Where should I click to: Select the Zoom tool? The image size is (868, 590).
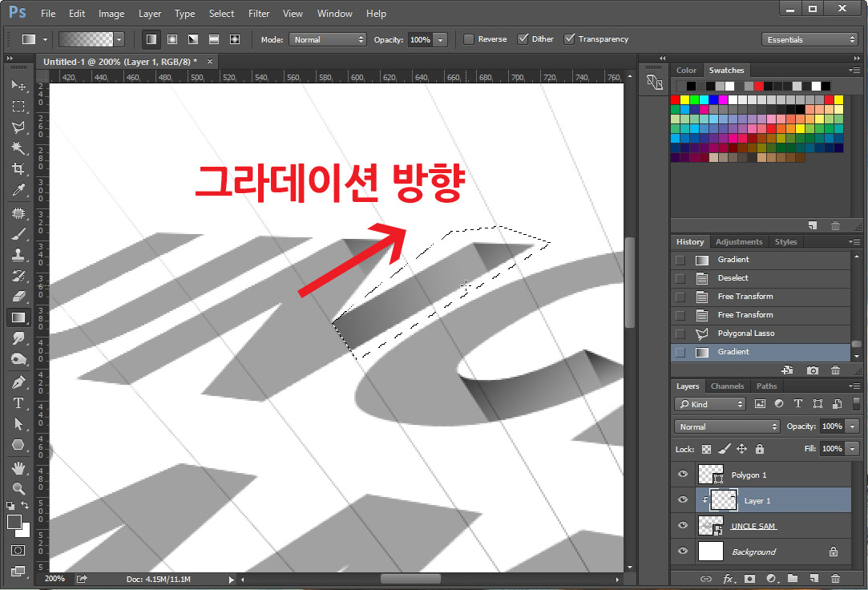(18, 489)
